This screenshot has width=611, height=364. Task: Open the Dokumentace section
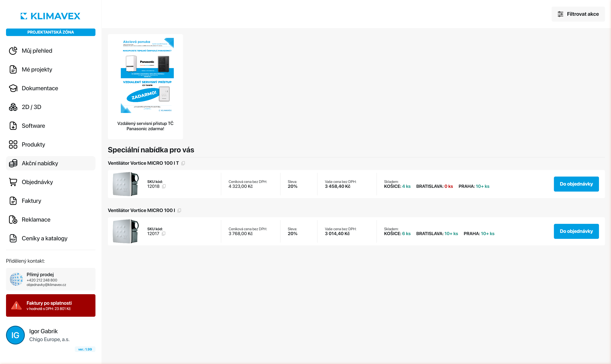(51, 88)
